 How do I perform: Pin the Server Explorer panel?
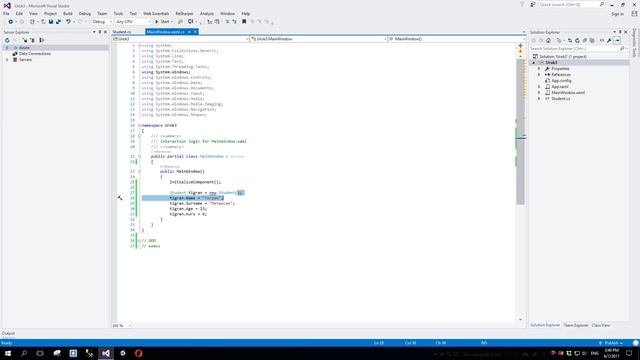[x=100, y=32]
